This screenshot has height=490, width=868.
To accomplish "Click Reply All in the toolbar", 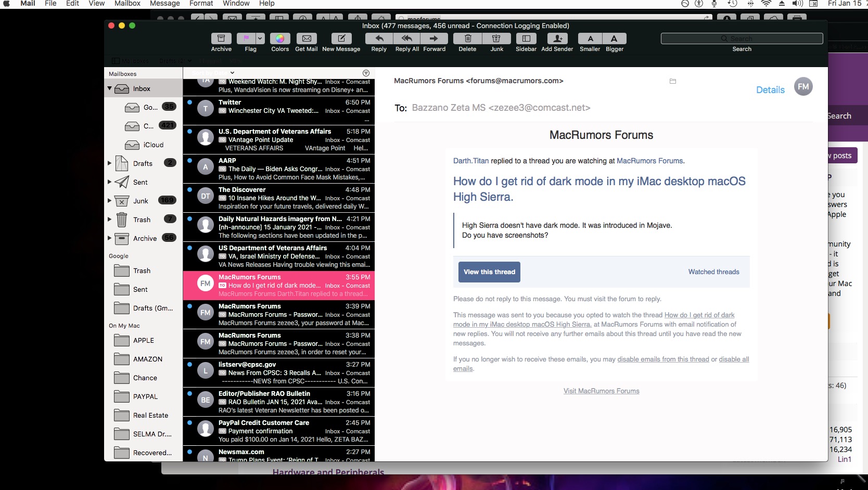I will 407,38.
